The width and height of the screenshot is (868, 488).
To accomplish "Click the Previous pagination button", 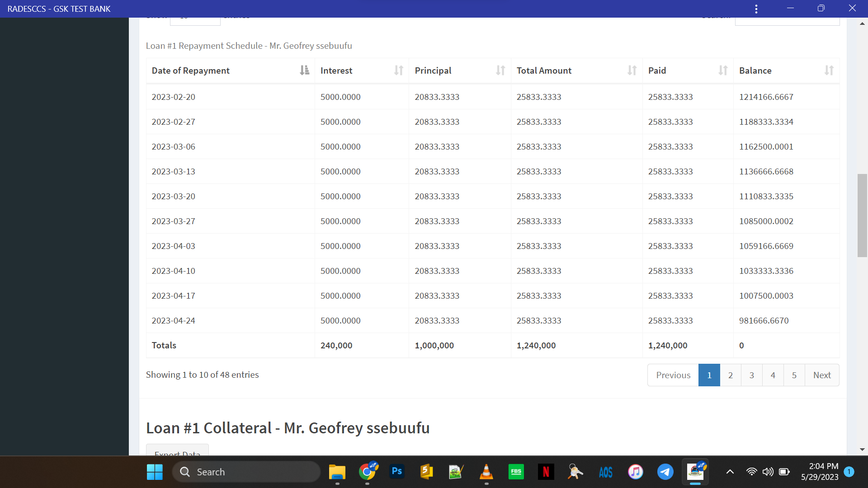I will (x=673, y=375).
